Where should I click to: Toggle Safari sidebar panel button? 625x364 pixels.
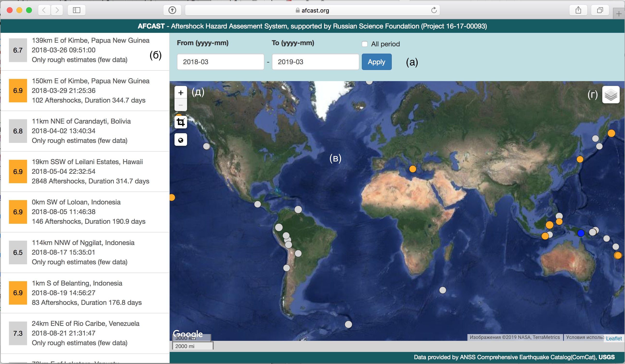coord(76,10)
